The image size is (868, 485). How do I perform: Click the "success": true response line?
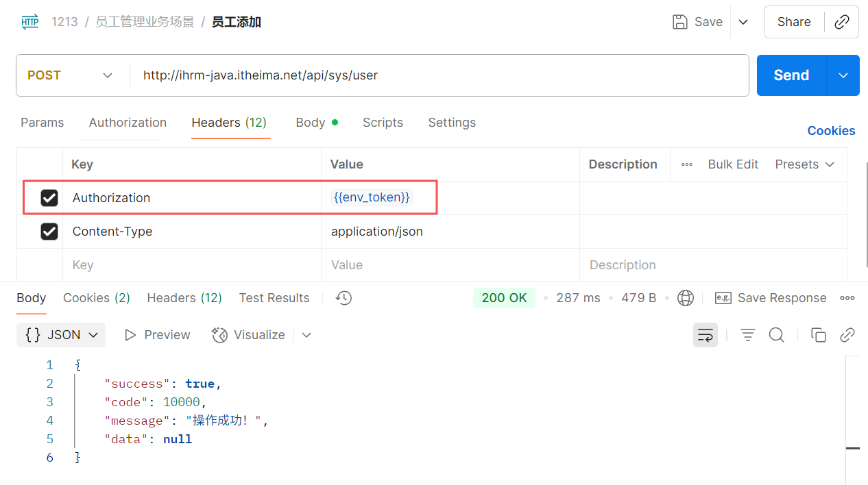click(163, 384)
